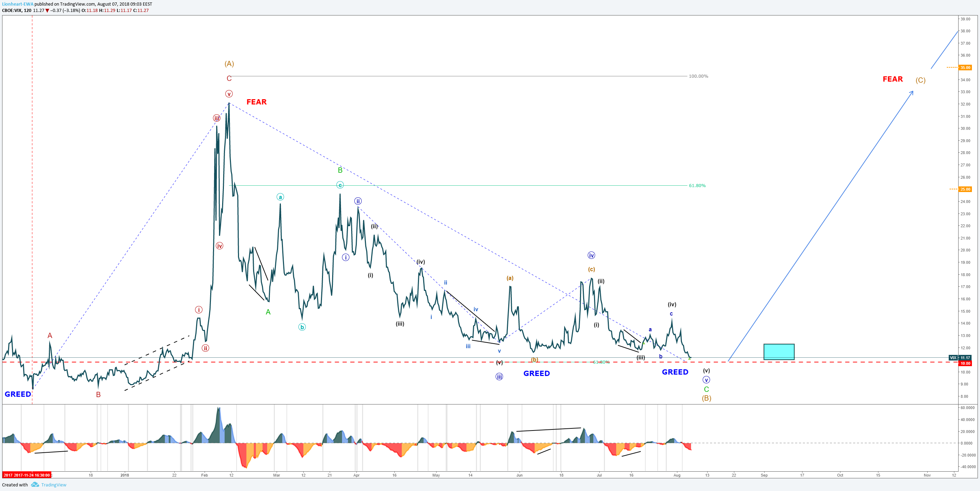Click the red B wave label
Viewport: 980px width, 491px height.
98,394
